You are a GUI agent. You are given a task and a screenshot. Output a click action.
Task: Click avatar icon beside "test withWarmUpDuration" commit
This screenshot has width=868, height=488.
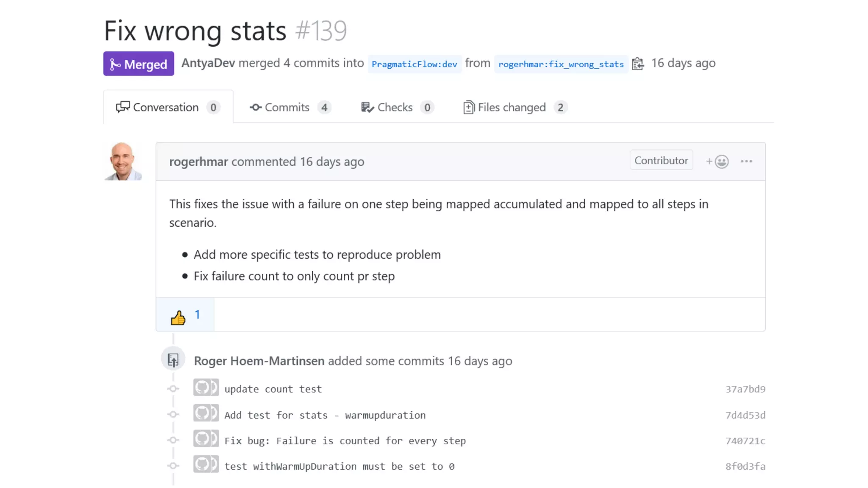(206, 465)
